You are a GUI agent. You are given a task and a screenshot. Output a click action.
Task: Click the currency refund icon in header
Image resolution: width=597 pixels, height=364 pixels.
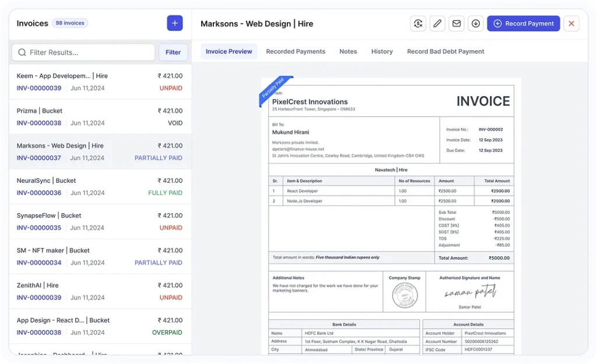click(x=418, y=23)
